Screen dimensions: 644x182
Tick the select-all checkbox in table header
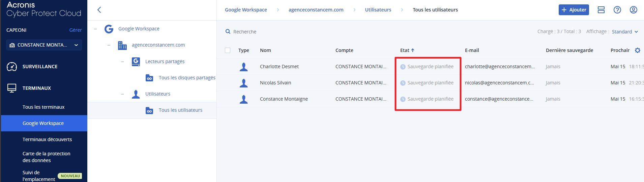click(228, 50)
